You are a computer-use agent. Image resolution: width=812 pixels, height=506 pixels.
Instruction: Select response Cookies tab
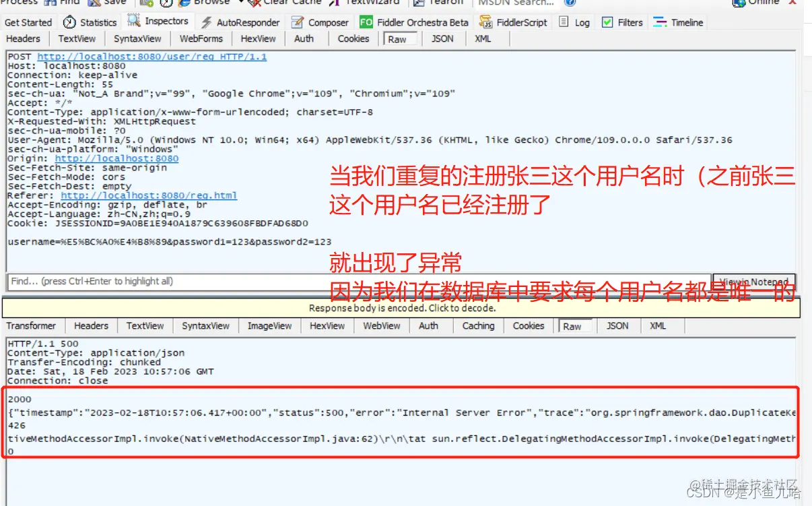(x=529, y=325)
